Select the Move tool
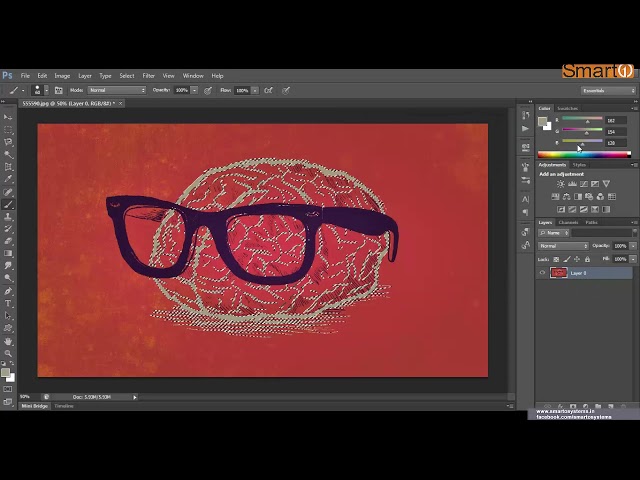The image size is (640, 480). click(8, 117)
